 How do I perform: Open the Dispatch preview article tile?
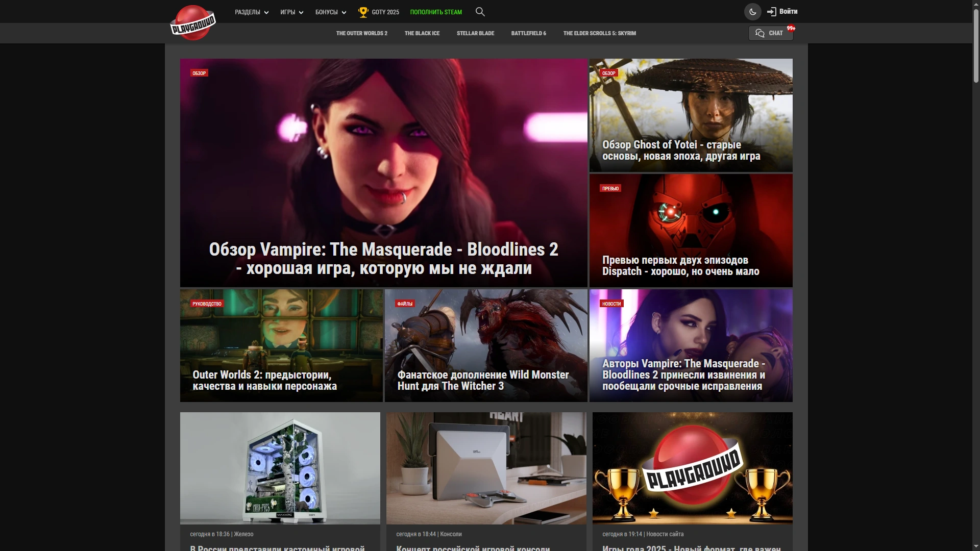691,231
